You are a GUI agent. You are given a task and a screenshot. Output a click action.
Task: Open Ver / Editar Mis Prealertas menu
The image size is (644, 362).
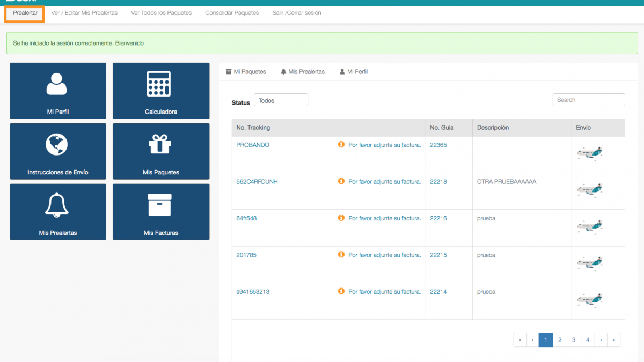[x=84, y=13]
